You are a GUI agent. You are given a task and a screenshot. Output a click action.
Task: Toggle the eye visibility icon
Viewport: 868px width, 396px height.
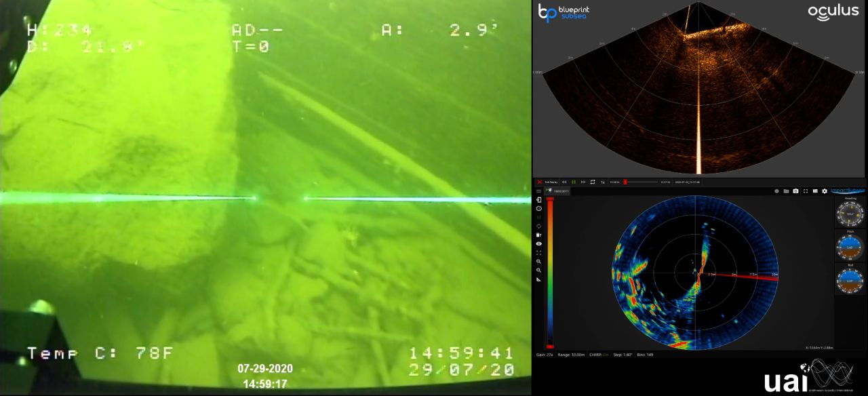point(539,243)
